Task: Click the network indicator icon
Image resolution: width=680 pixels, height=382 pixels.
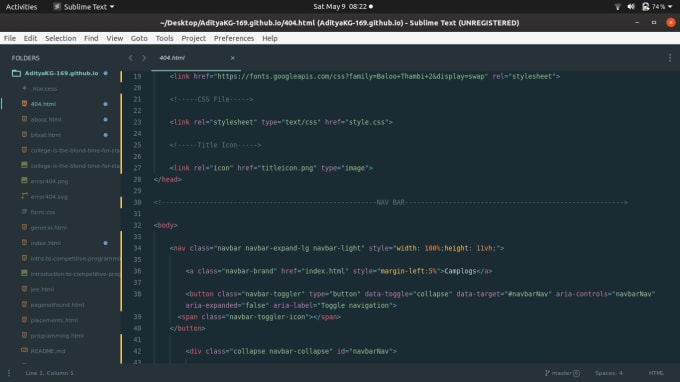Action: click(618, 7)
